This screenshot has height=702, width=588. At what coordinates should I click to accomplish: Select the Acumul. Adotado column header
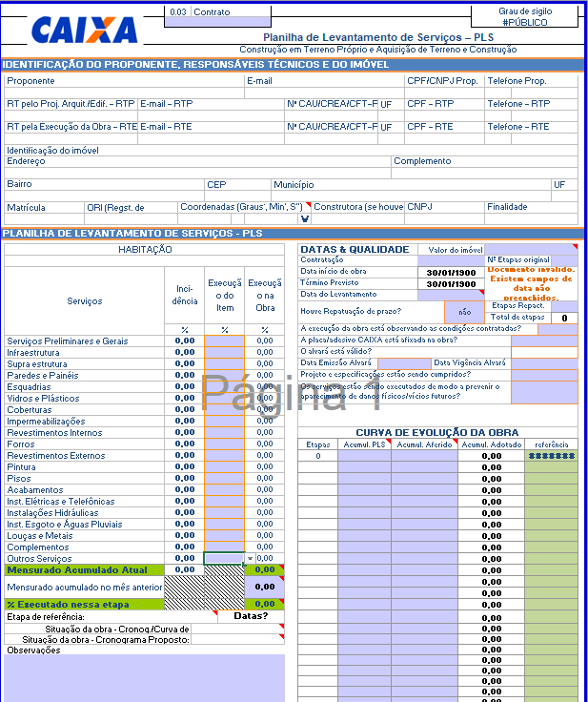[x=492, y=444]
